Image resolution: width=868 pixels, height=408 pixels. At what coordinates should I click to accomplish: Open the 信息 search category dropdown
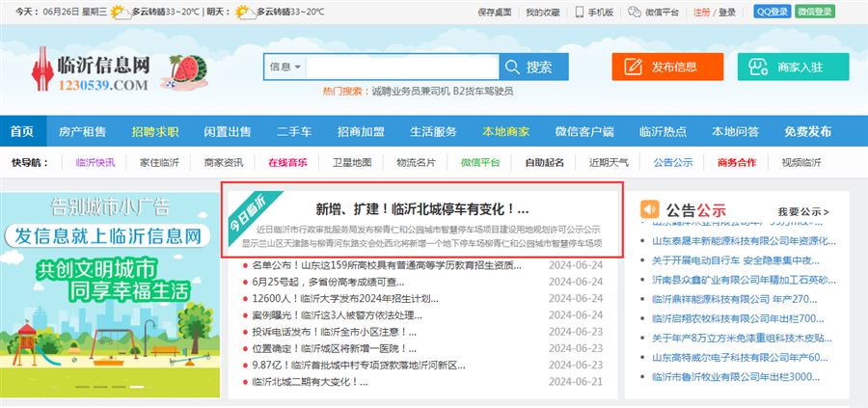(x=286, y=67)
